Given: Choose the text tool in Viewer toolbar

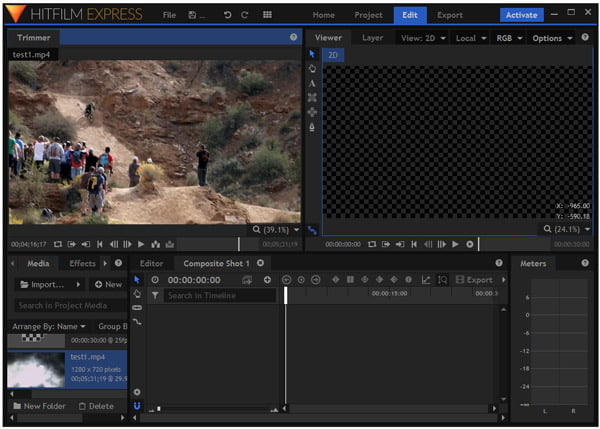Looking at the screenshot, I should pyautogui.click(x=312, y=84).
